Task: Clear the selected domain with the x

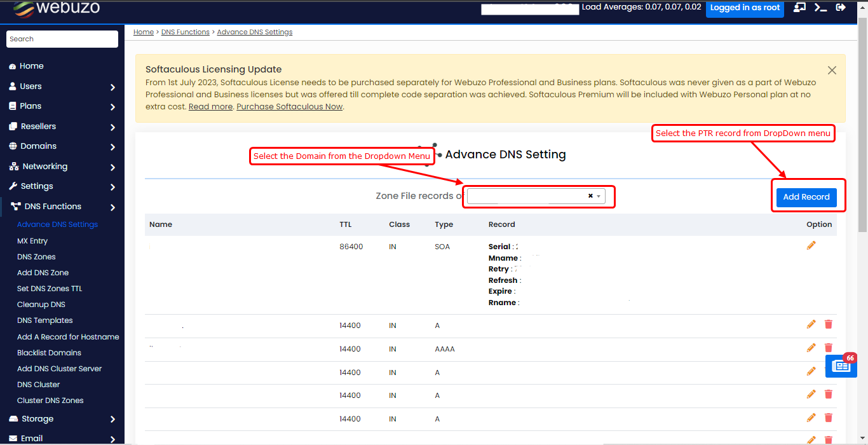Action: click(590, 196)
